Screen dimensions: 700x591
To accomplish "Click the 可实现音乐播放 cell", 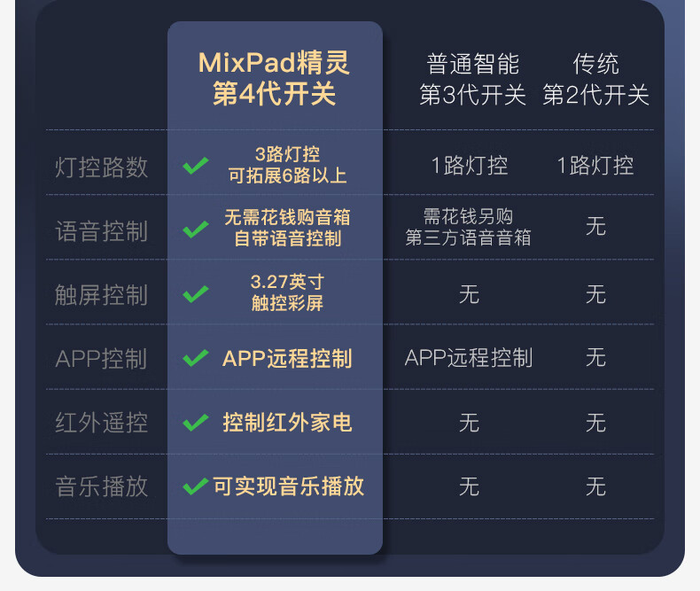I will click(288, 486).
